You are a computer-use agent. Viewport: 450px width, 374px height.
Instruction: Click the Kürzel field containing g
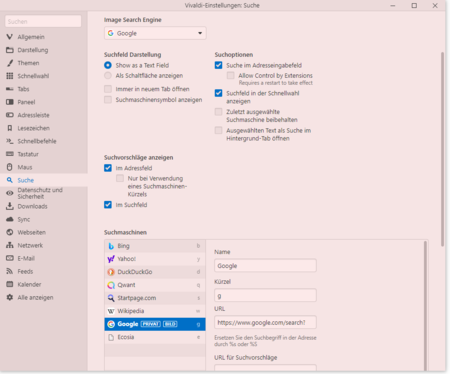[265, 295]
